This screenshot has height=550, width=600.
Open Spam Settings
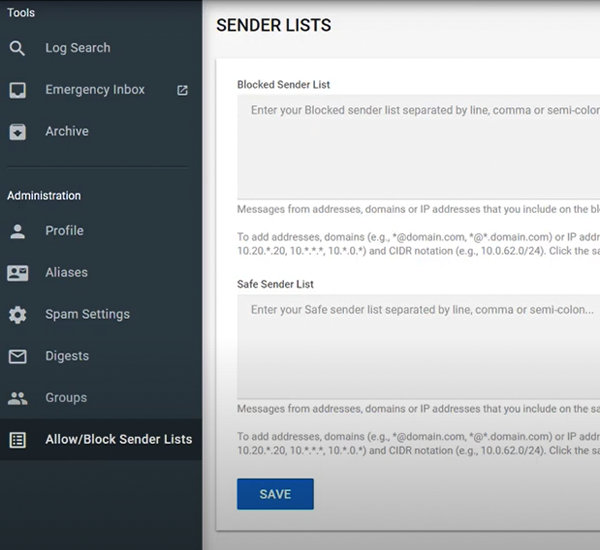coord(101,315)
